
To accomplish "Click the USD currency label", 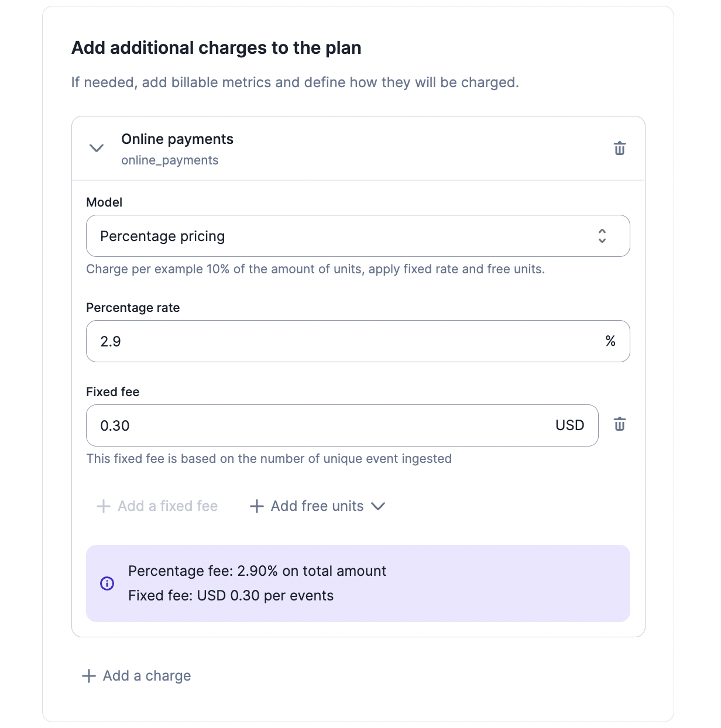I will (570, 425).
